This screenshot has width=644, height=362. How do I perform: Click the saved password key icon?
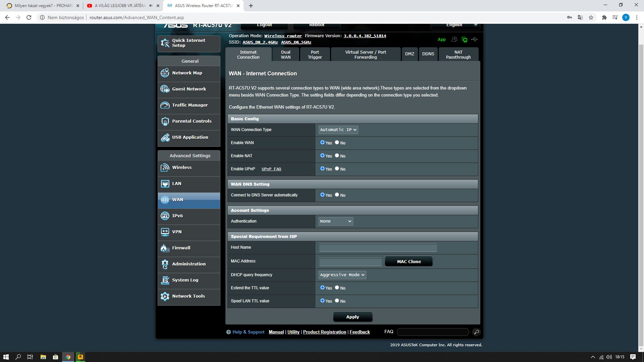coord(570,17)
